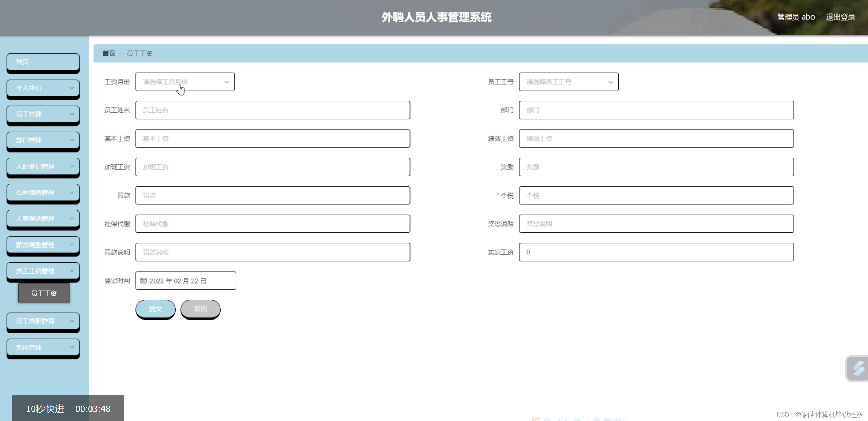The height and width of the screenshot is (421, 868).
Task: Go to 首页 in the sidebar
Action: (43, 62)
